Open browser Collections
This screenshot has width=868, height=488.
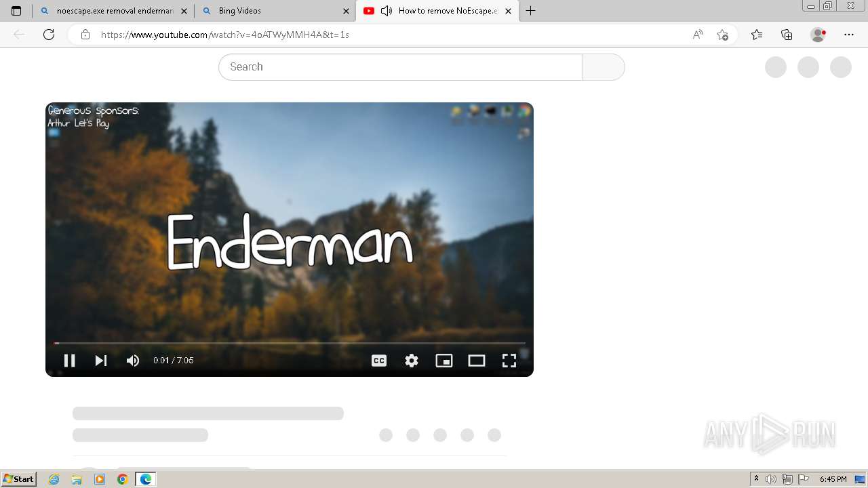click(x=787, y=35)
